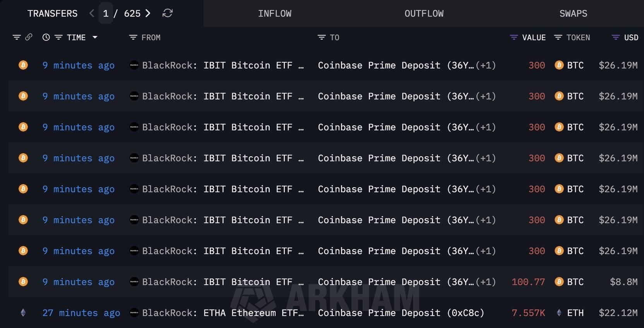
Task: Click the refresh transfers icon
Action: [x=167, y=13]
